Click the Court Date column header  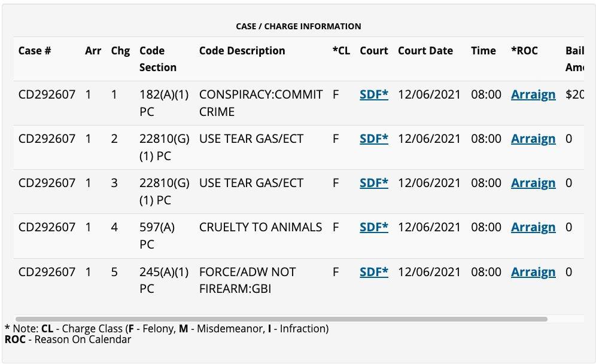(425, 51)
